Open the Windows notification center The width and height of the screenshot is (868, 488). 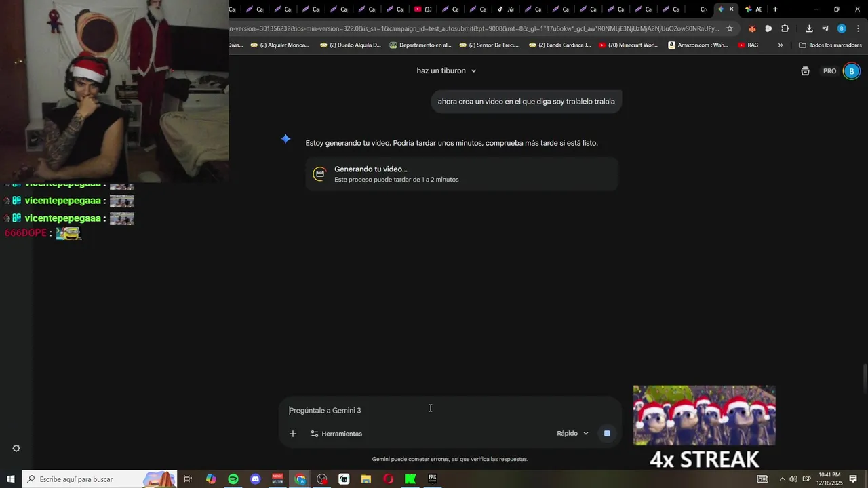(853, 479)
